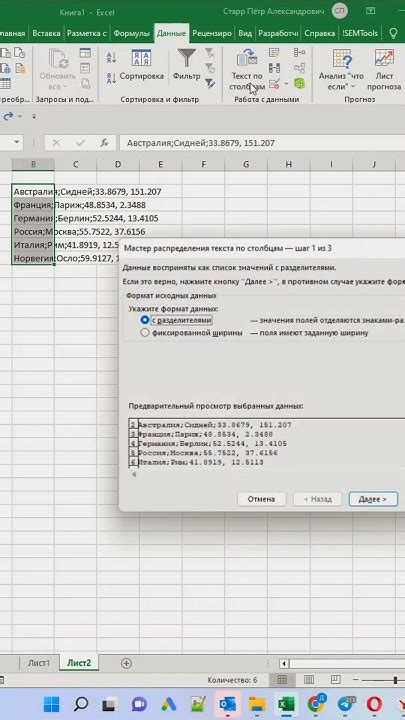Click the Clear filter icon
405x720 pixels.
[209, 52]
